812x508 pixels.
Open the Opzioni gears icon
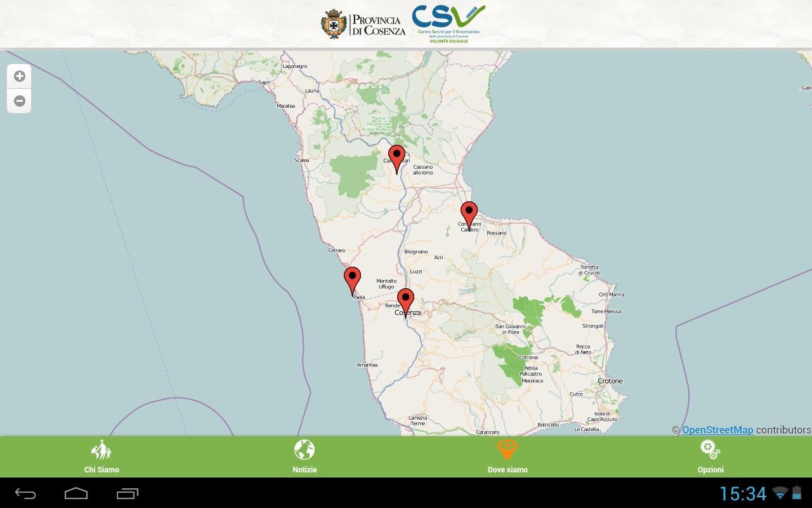coord(710,450)
